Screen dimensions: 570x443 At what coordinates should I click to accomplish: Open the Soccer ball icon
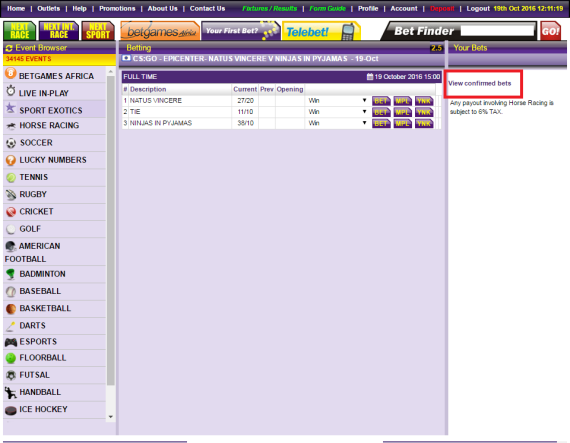point(11,143)
